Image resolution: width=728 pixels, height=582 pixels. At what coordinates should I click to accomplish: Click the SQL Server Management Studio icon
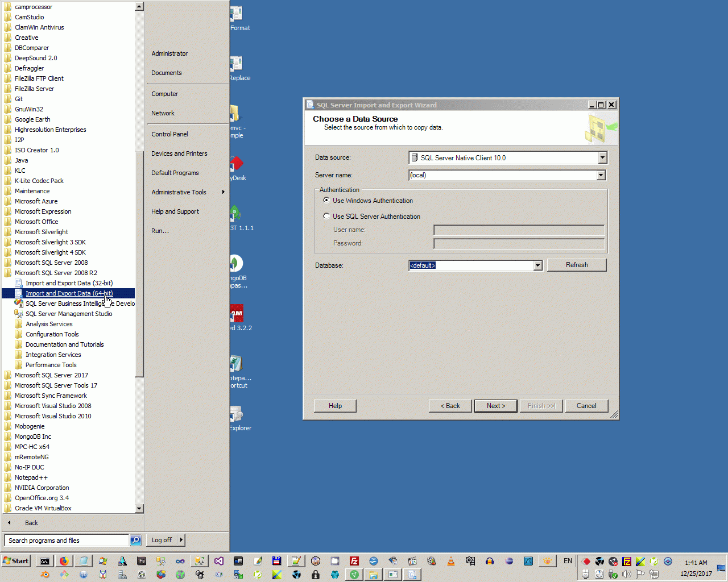tap(18, 314)
